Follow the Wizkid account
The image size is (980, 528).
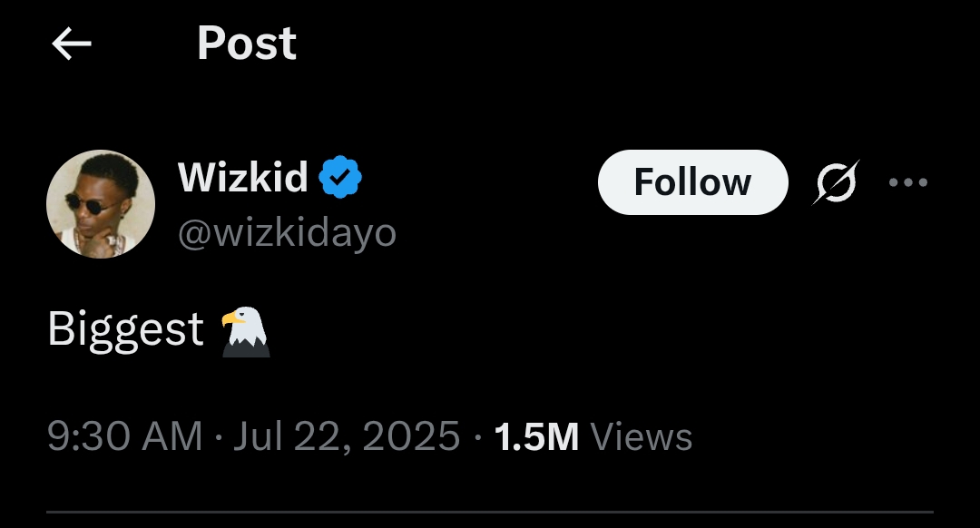(692, 182)
